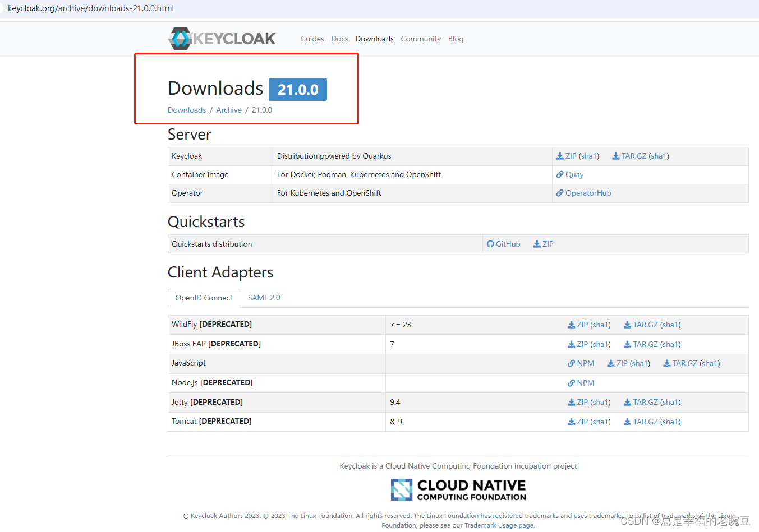The image size is (759, 532).
Task: Select Downloads in top navigation
Action: pos(374,39)
